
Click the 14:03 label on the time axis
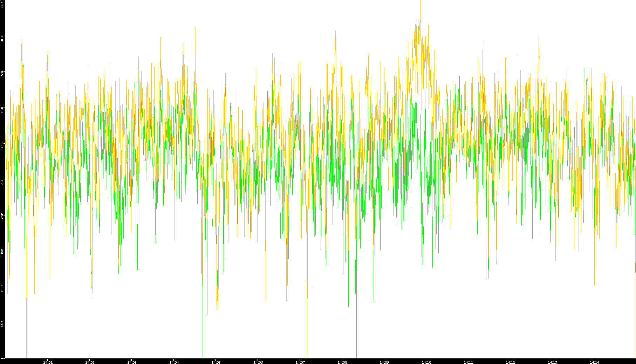(132, 362)
